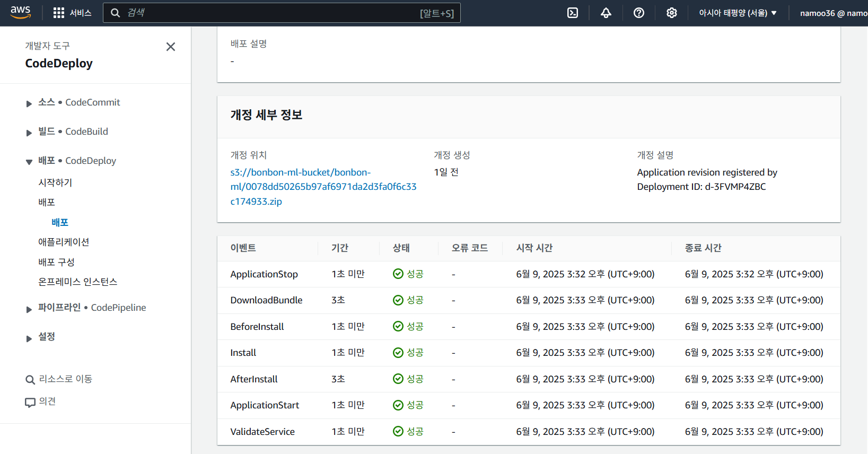Expand the 빌드 CodeBuild section
Screen dimensions: 868x454
[x=29, y=133]
